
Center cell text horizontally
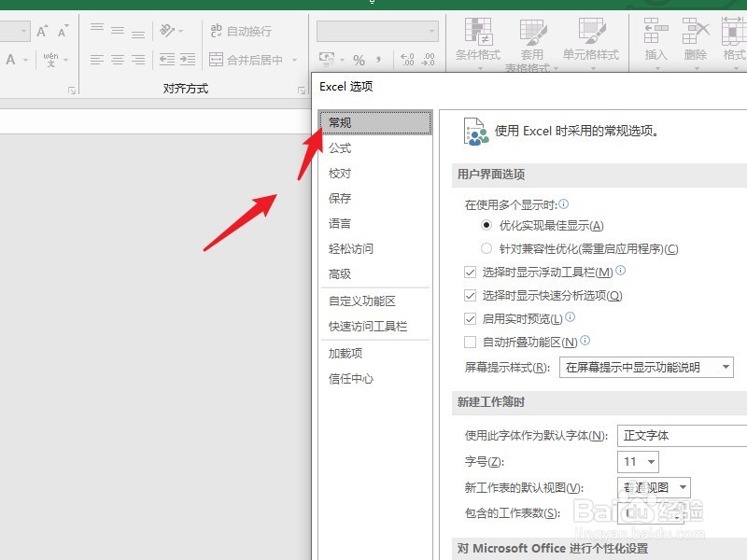tap(118, 60)
